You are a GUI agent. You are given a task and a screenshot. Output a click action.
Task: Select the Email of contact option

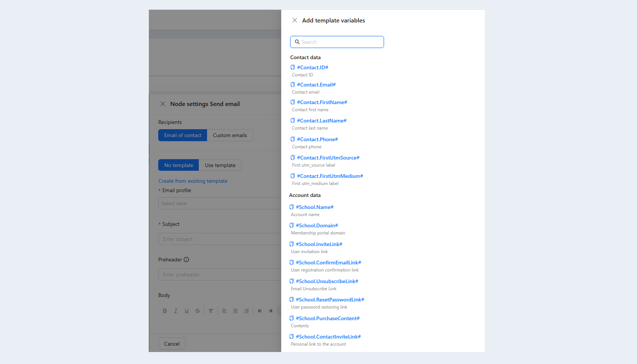coord(183,135)
